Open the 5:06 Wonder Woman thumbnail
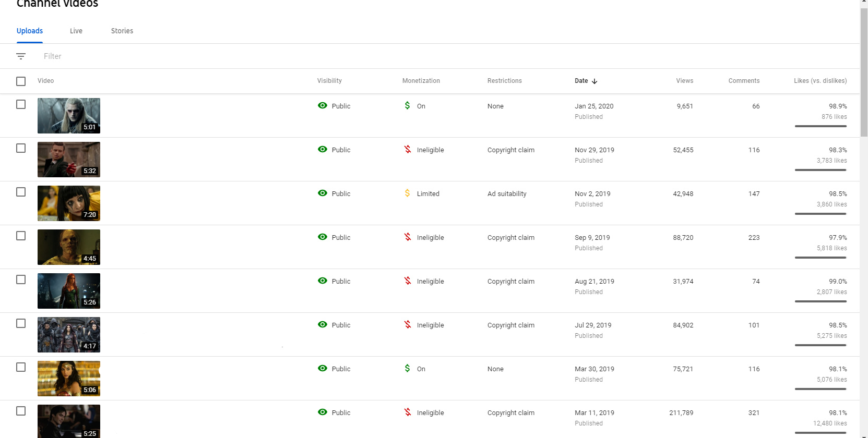 click(x=69, y=379)
